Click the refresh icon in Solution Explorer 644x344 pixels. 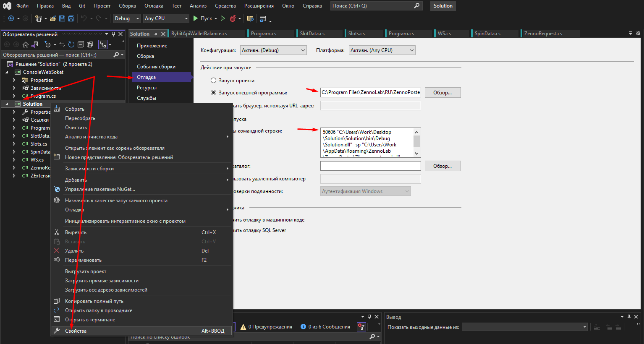tap(71, 44)
